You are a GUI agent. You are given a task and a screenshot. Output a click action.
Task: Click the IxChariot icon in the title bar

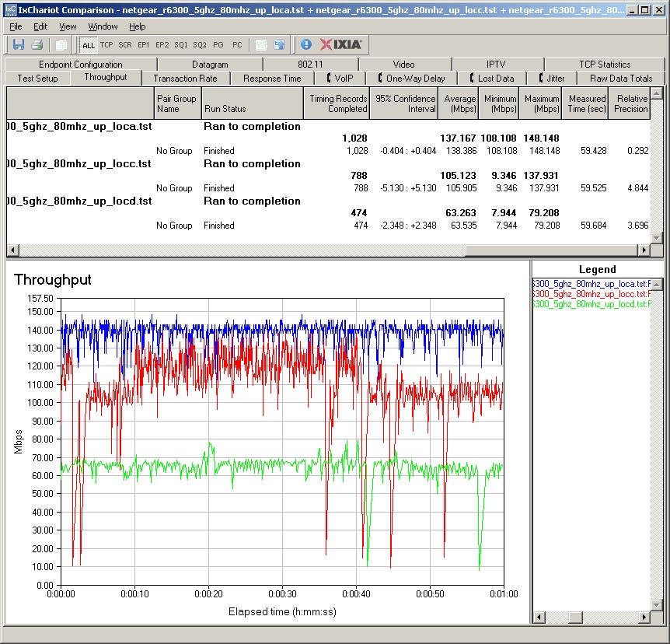pos(10,10)
